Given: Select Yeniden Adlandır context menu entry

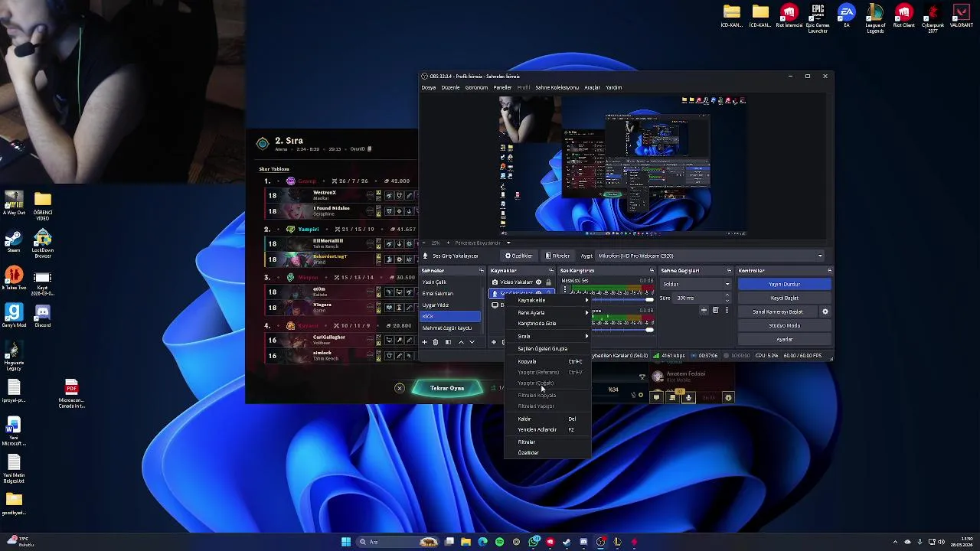Looking at the screenshot, I should 548,429.
